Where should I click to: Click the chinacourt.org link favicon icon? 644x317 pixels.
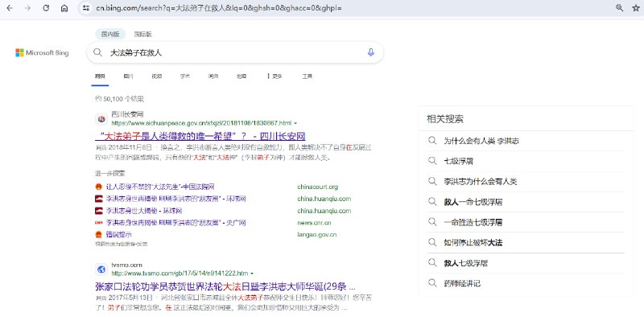pos(98,187)
